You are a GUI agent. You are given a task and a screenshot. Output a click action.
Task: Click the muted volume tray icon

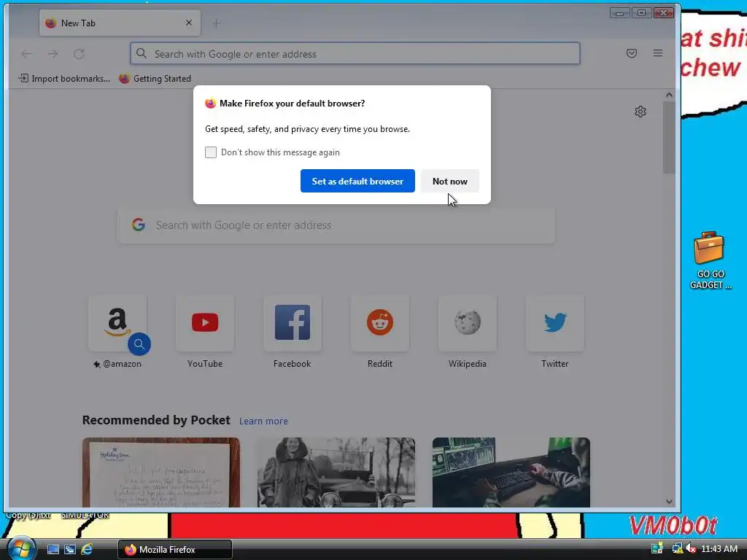tap(691, 549)
